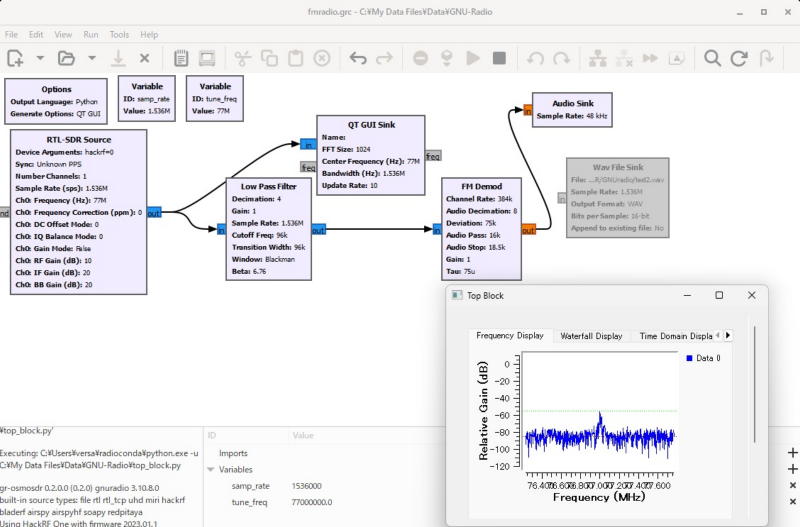
Task: Click the tune_freq value 77000000.0
Action: pyautogui.click(x=312, y=503)
